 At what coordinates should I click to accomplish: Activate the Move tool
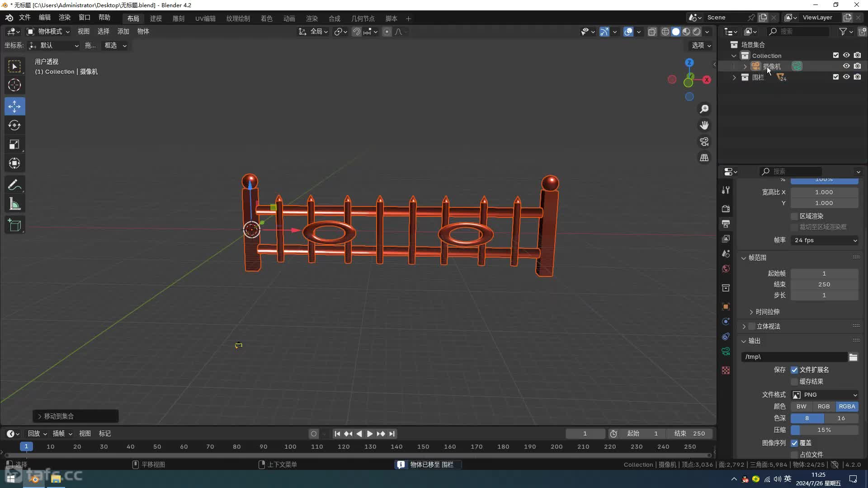pos(14,107)
